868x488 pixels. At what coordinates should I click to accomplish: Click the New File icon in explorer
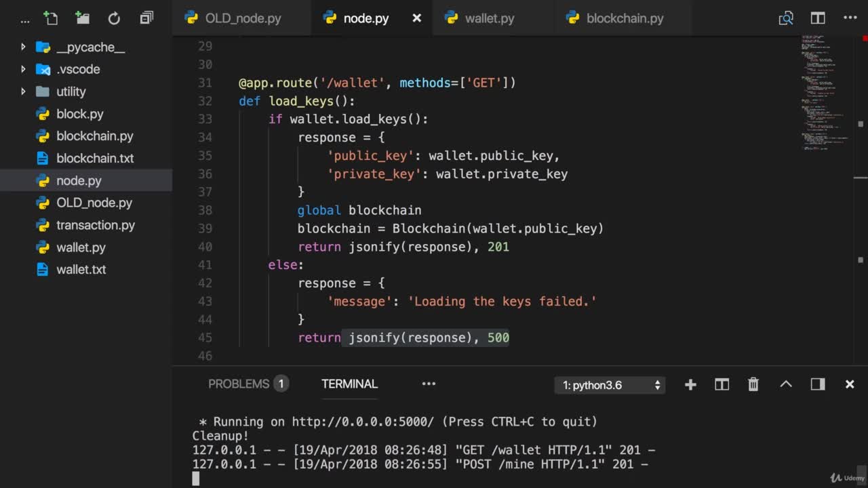point(50,18)
